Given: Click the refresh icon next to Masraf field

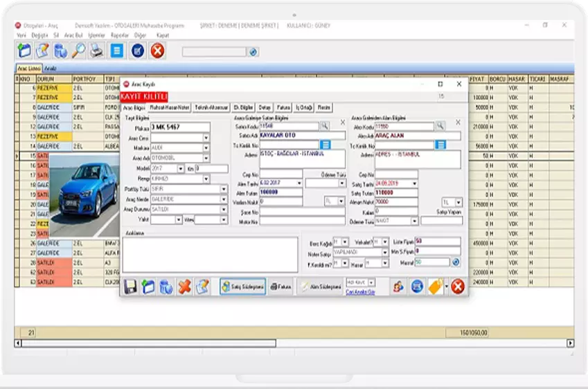Looking at the screenshot, I should click(456, 262).
